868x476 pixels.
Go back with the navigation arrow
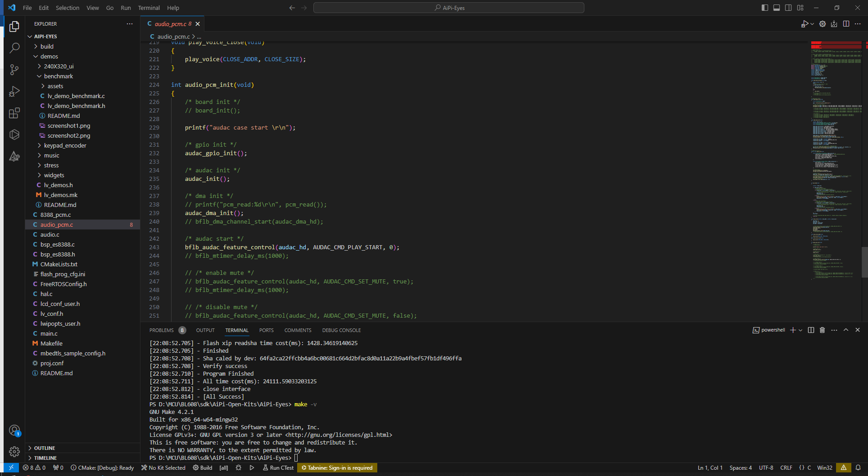(x=292, y=8)
